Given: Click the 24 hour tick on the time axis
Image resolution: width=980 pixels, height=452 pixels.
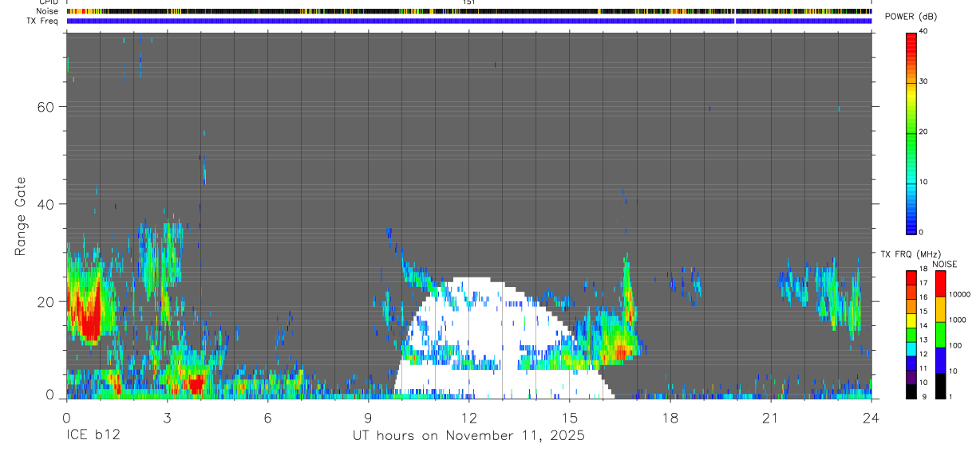Looking at the screenshot, I should [871, 418].
